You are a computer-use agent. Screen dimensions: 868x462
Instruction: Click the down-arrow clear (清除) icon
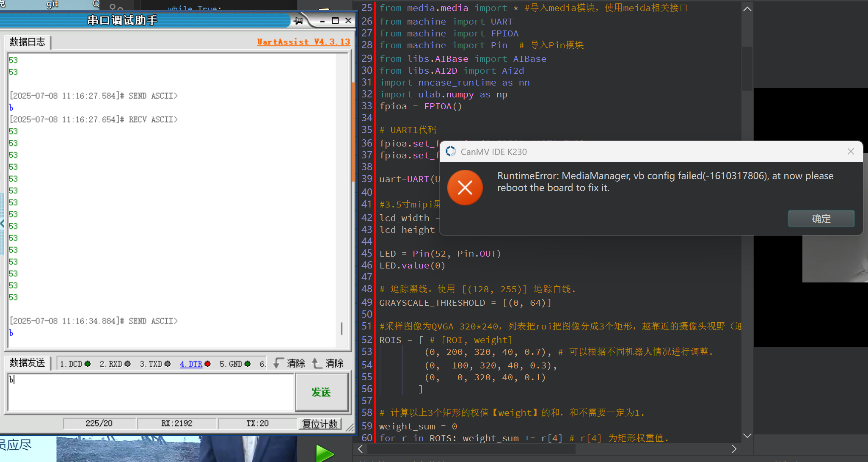point(278,363)
